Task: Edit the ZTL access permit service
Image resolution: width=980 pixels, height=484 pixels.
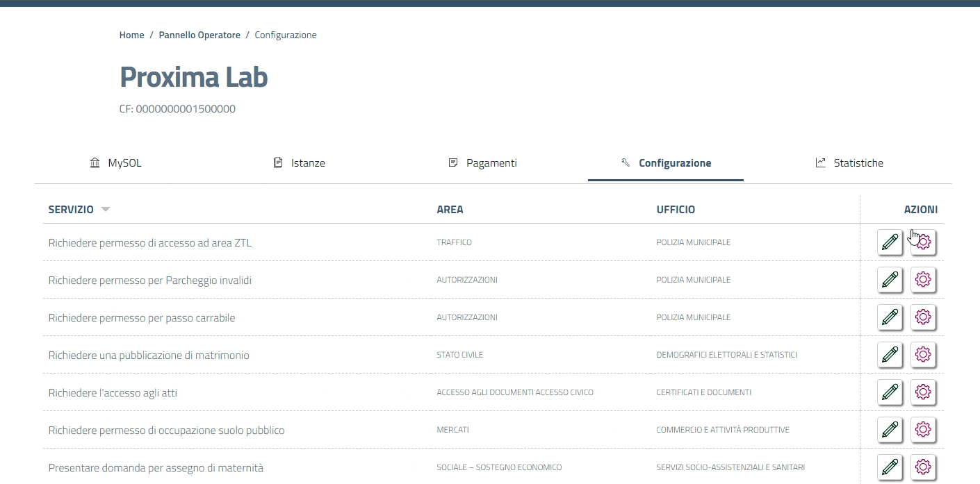Action: (x=890, y=242)
